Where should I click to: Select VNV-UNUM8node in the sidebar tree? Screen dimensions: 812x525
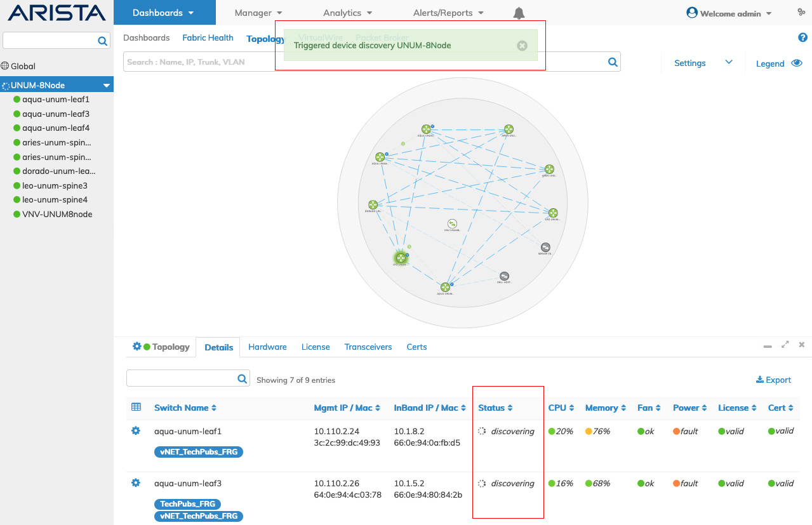tap(57, 215)
